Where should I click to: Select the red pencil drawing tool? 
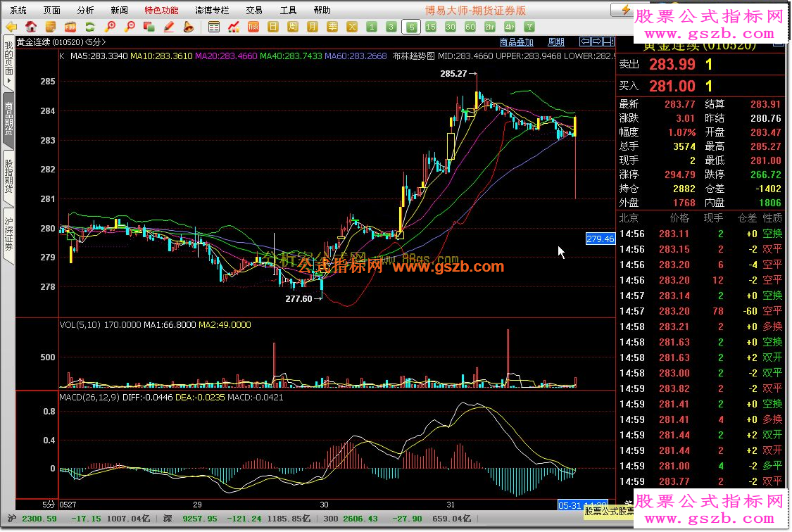point(169,27)
